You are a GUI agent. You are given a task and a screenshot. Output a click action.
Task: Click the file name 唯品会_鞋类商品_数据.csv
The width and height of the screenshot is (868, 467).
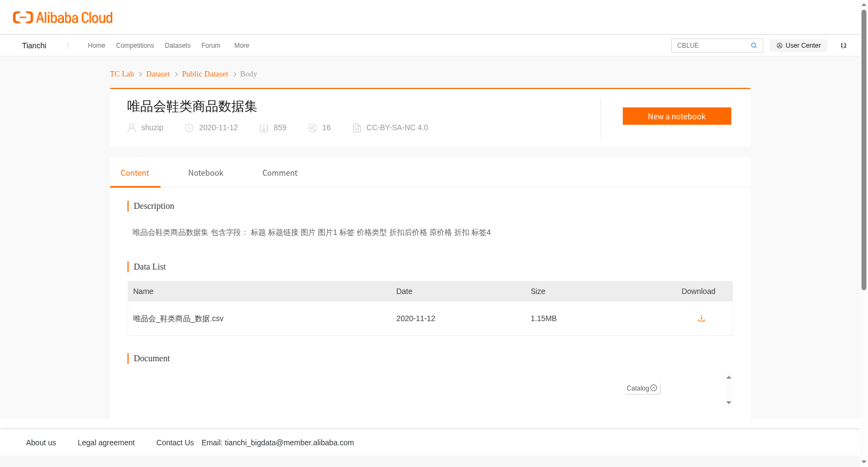pyautogui.click(x=178, y=318)
